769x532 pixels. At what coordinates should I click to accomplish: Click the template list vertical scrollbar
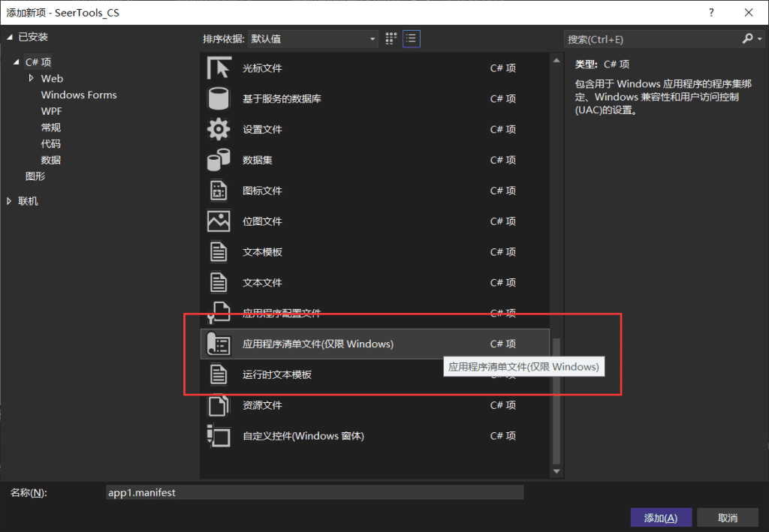[x=556, y=398]
